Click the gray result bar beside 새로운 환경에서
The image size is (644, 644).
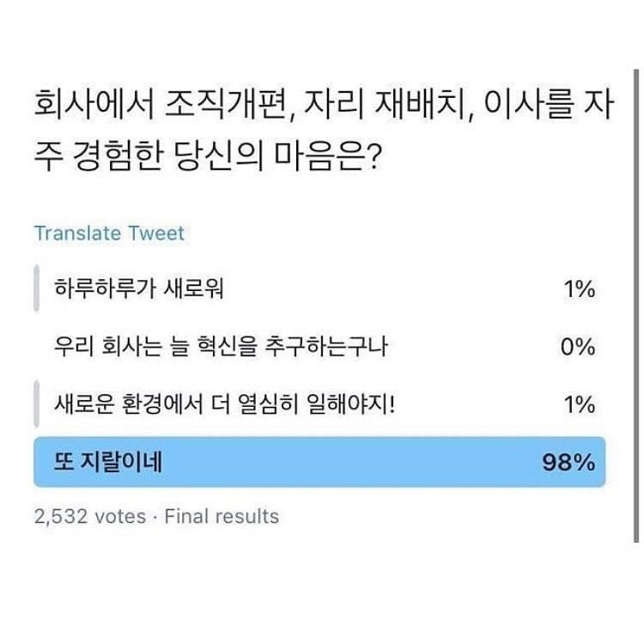click(37, 404)
